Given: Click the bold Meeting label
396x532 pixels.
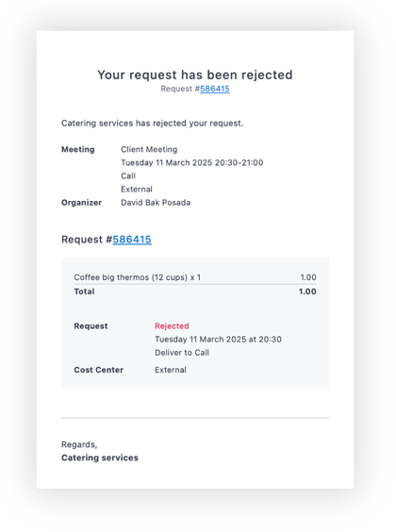Looking at the screenshot, I should [x=78, y=150].
